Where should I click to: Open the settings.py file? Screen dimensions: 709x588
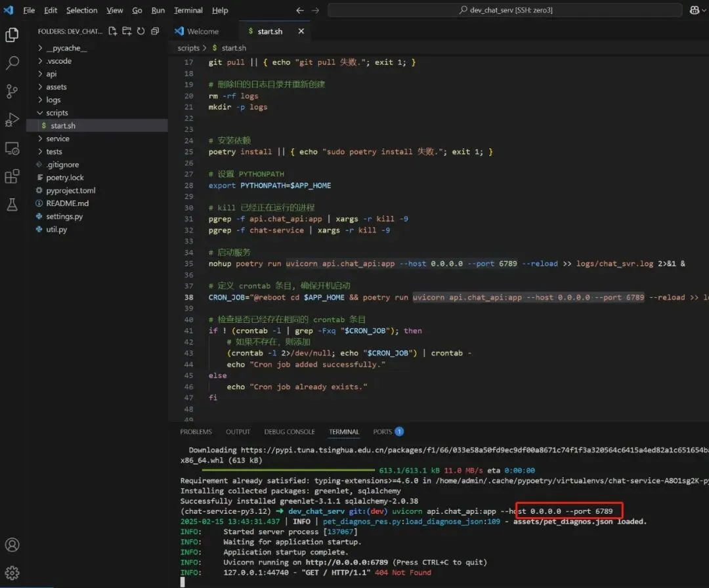pos(97,217)
